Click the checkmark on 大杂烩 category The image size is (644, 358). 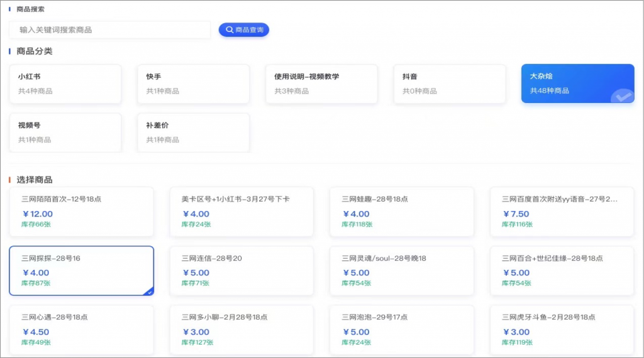(x=623, y=97)
